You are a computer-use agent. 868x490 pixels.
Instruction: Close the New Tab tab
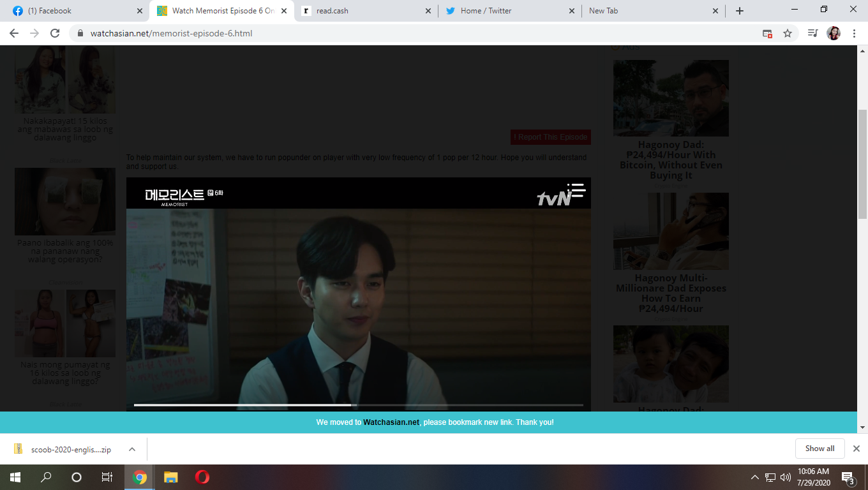click(715, 11)
